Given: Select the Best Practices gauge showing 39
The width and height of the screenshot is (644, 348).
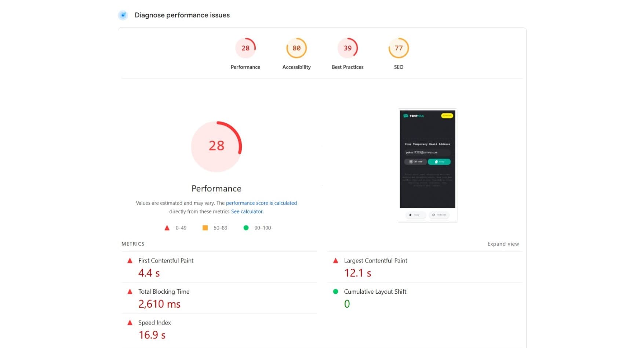Looking at the screenshot, I should pyautogui.click(x=348, y=48).
